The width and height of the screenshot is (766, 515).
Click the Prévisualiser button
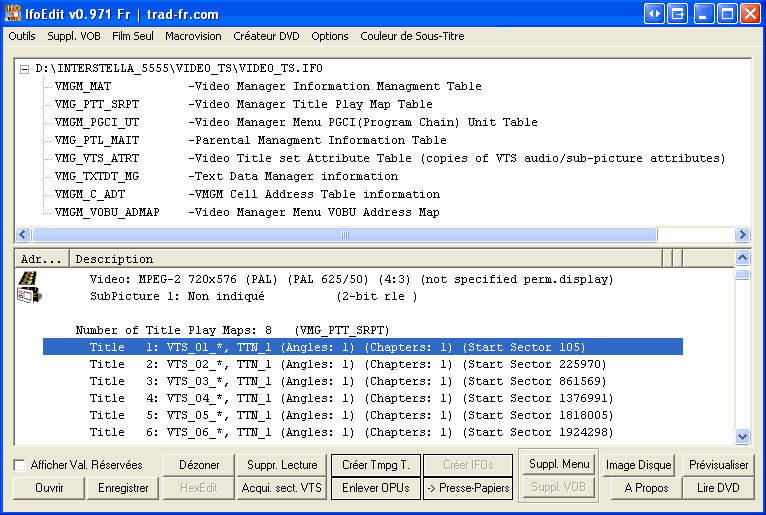point(718,465)
